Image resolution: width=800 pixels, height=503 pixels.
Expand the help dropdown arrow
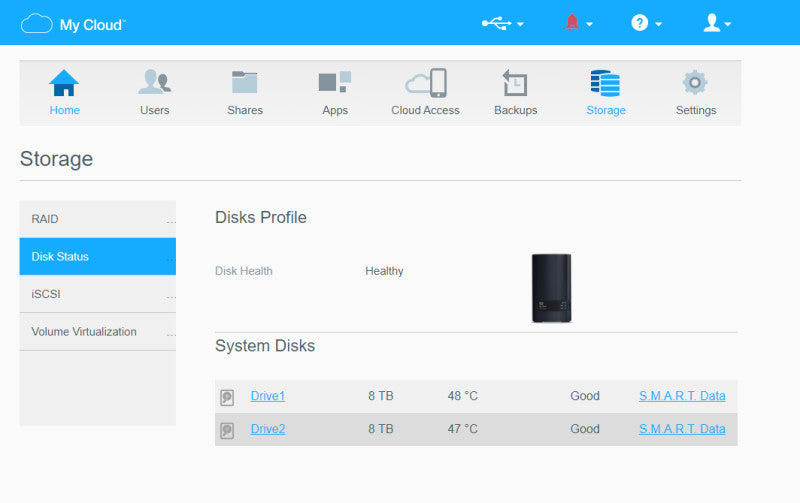tap(658, 24)
